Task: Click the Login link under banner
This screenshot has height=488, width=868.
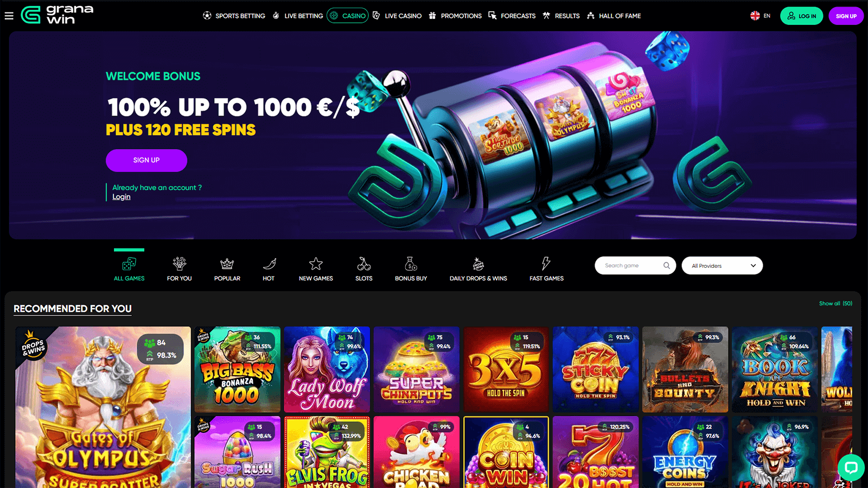Action: (122, 197)
